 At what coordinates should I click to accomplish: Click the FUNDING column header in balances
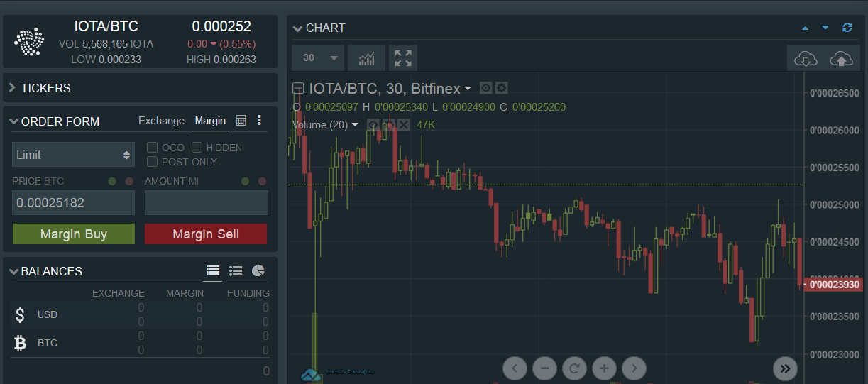tap(248, 293)
